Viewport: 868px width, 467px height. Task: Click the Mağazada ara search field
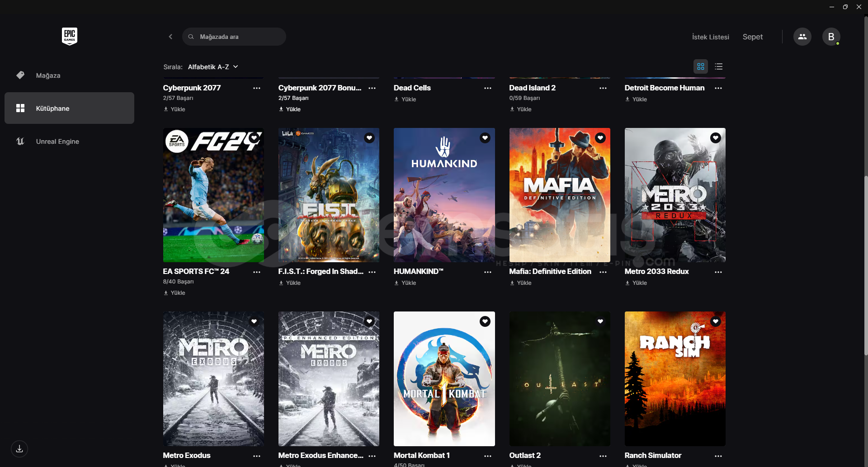(x=234, y=37)
